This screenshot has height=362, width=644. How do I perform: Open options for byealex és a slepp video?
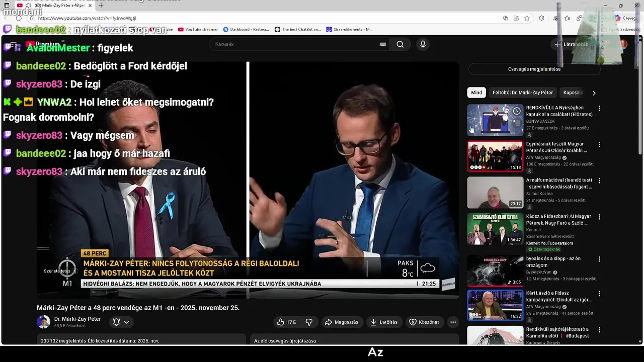[599, 259]
